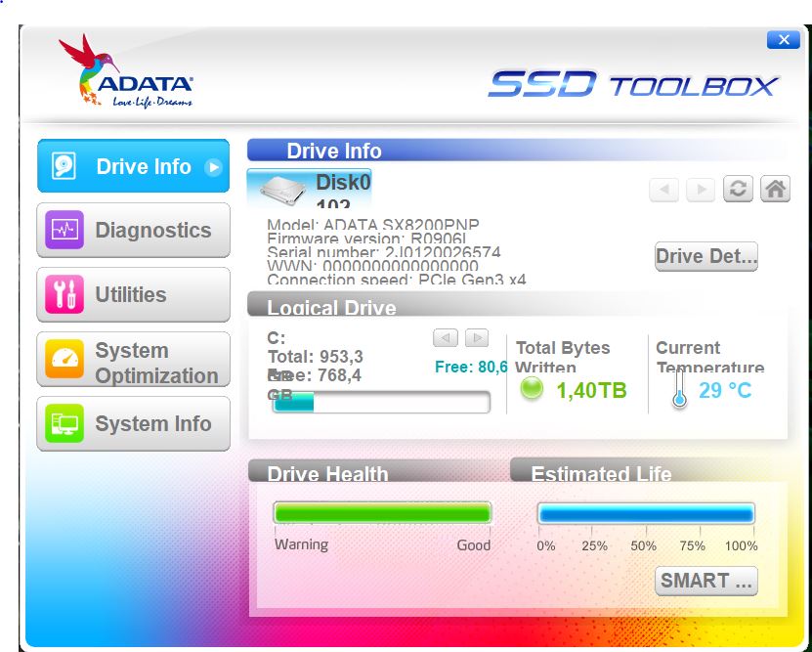
Task: Select the Disk0 drive tab
Action: pyautogui.click(x=309, y=189)
